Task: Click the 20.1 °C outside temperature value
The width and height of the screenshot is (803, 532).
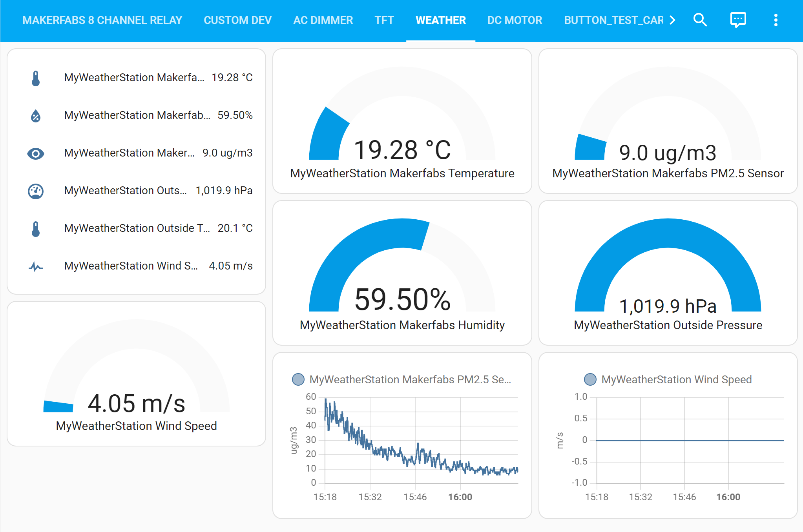Action: pyautogui.click(x=235, y=228)
